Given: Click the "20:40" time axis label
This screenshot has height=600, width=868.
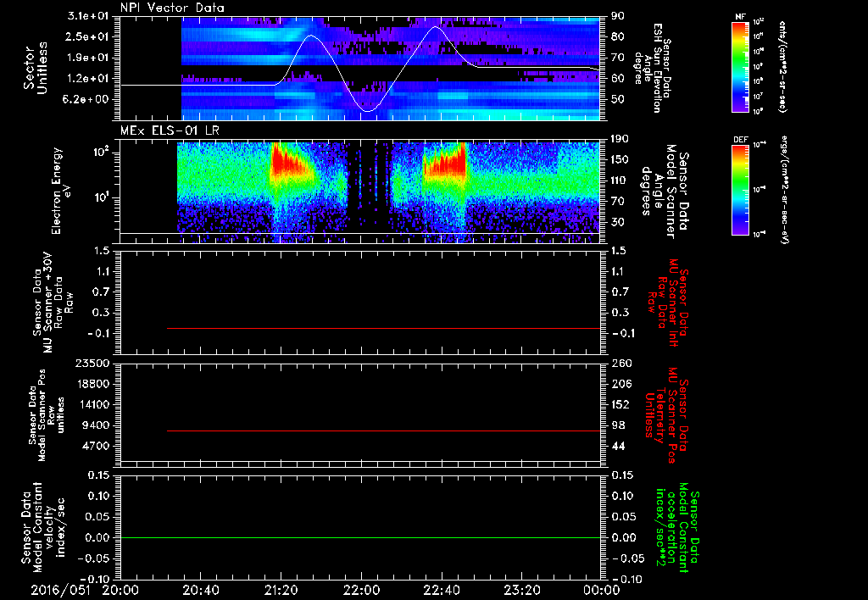Looking at the screenshot, I should (x=200, y=590).
